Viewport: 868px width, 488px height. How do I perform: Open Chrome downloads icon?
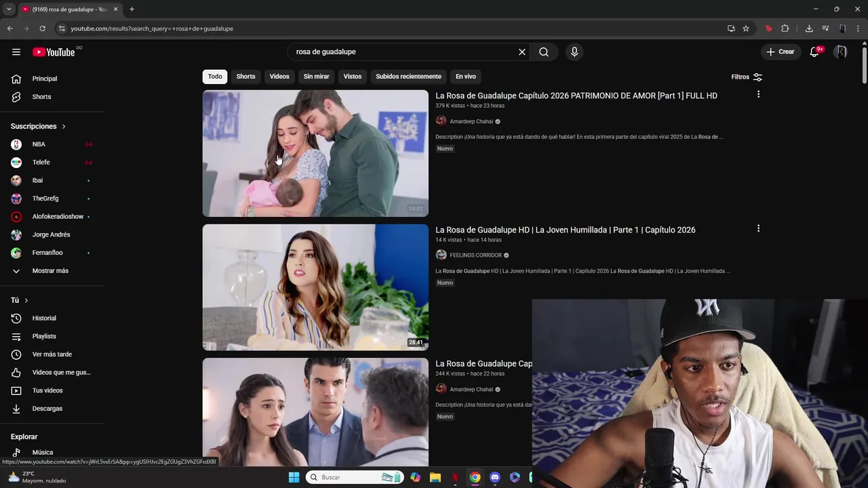click(809, 28)
